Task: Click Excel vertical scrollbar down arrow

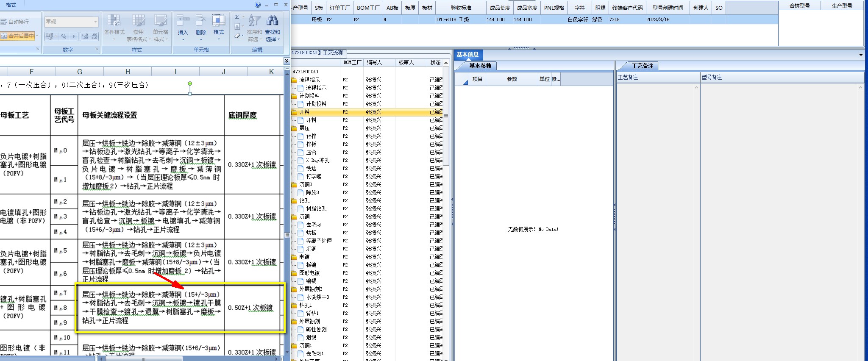Action: click(287, 352)
